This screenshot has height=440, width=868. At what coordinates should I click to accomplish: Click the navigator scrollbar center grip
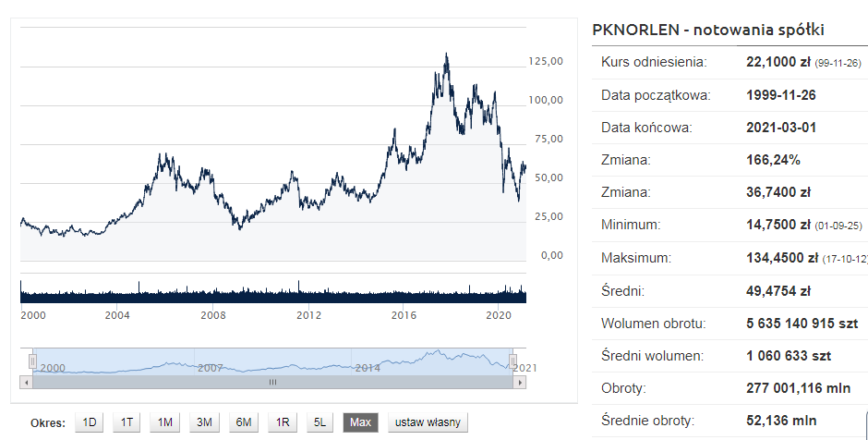pos(272,381)
